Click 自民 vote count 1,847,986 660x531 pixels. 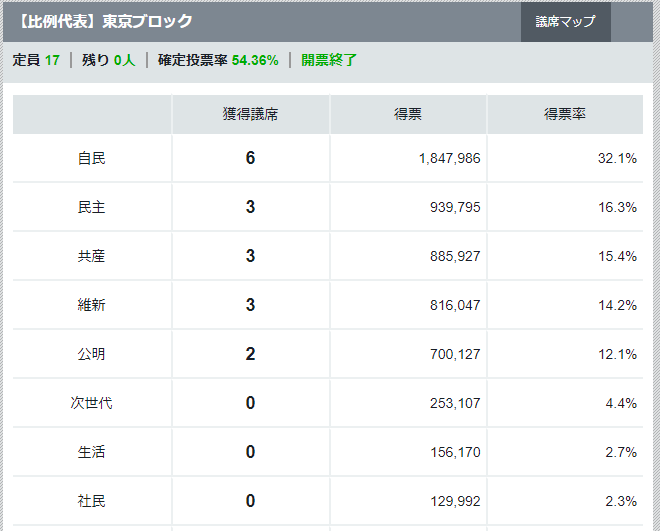point(450,158)
